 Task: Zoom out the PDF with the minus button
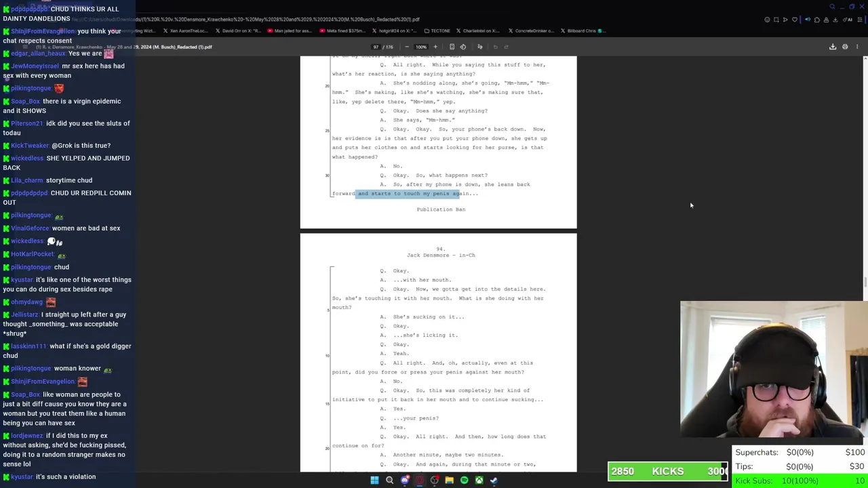pos(407,47)
